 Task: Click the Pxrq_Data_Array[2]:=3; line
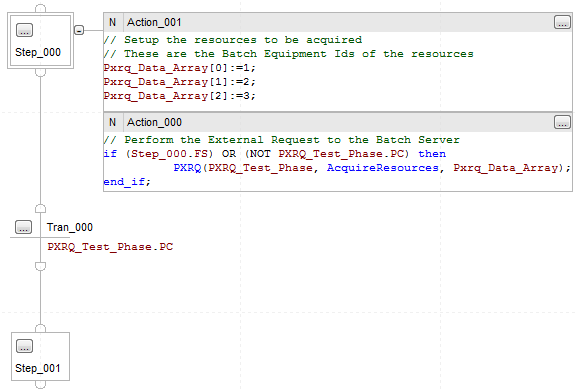click(179, 96)
